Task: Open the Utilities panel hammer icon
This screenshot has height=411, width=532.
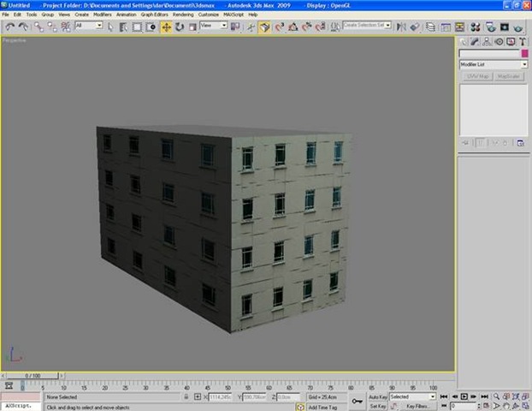Action: (521, 40)
